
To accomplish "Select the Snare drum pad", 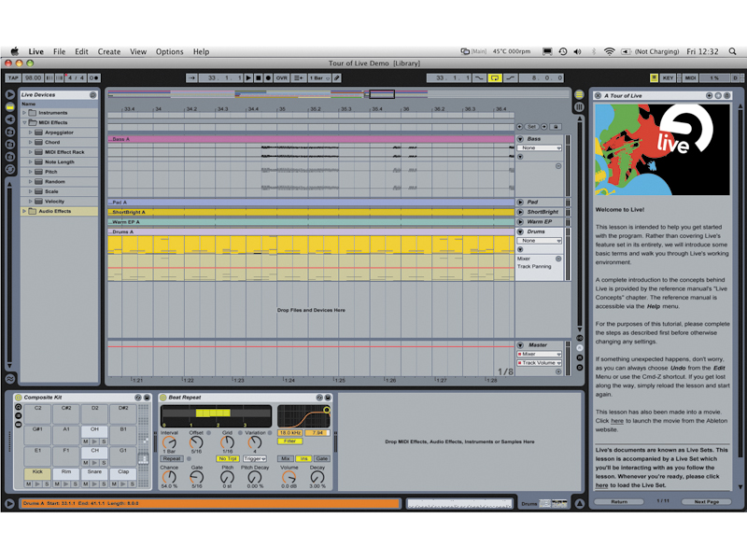I will [94, 474].
